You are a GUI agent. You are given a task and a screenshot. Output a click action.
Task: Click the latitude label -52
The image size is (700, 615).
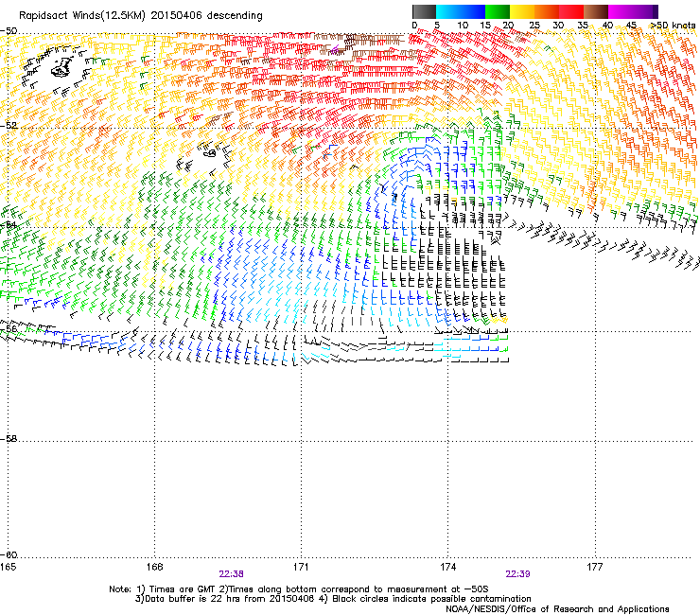[x=9, y=126]
